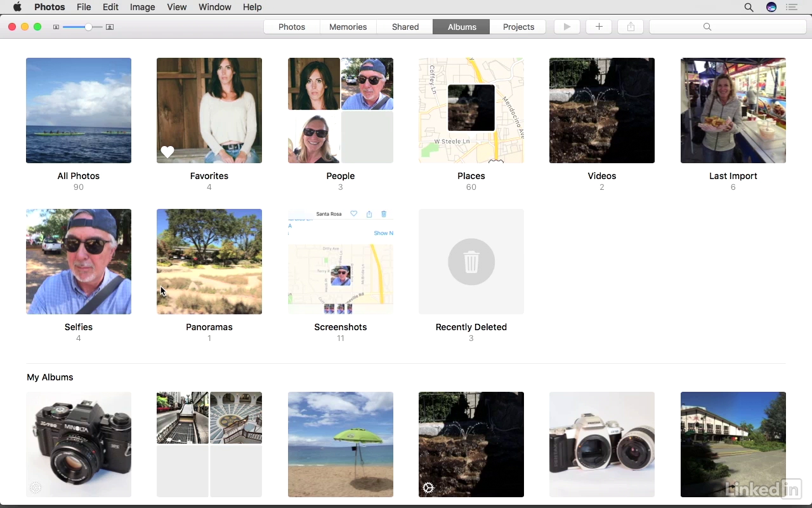
Task: Click the small thumbnail zoom-out icon
Action: coord(56,27)
